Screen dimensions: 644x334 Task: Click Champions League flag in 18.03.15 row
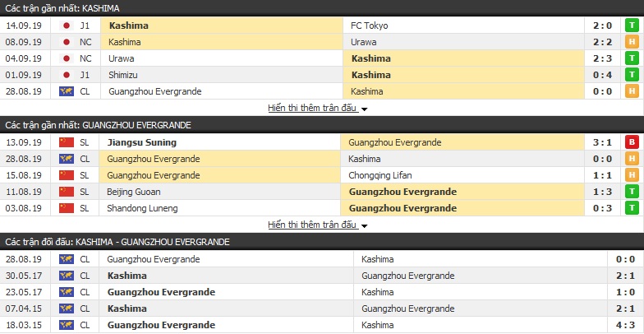(66, 325)
